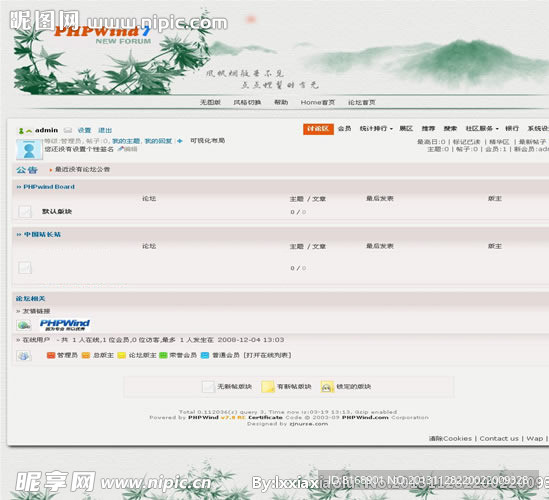Screen dimensions: 549x500
Task: Click the pencil edit icon beside the signature
Action: [x=121, y=149]
